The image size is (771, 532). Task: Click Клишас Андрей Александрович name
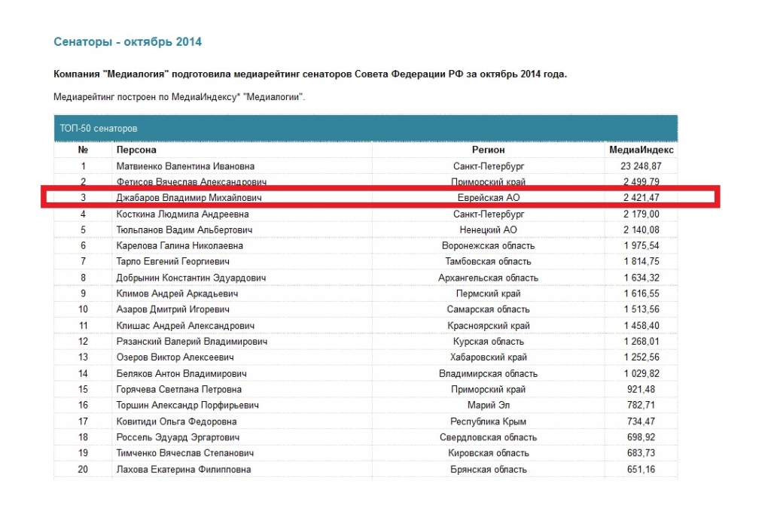pos(185,326)
